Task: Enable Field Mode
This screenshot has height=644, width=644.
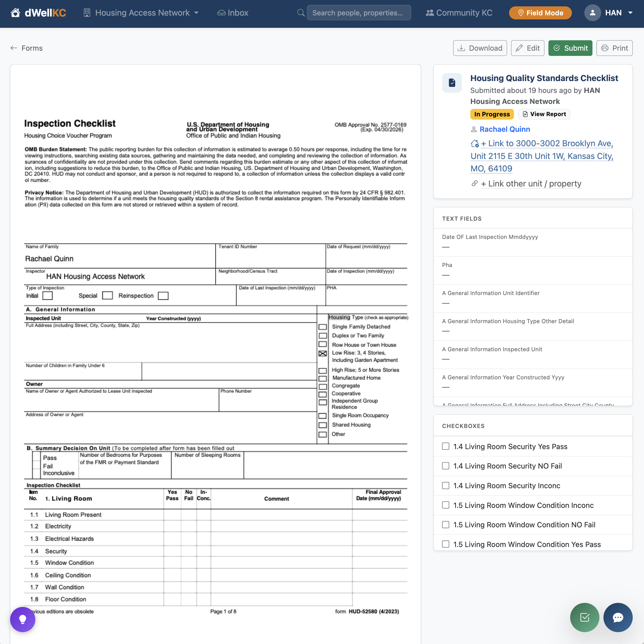Action: click(x=540, y=13)
